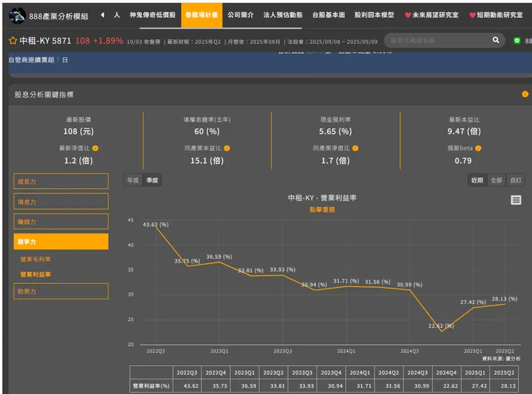The height and width of the screenshot is (394, 532).
Task: Open the 神鬼傳奇低價股 tab
Action: click(x=152, y=15)
